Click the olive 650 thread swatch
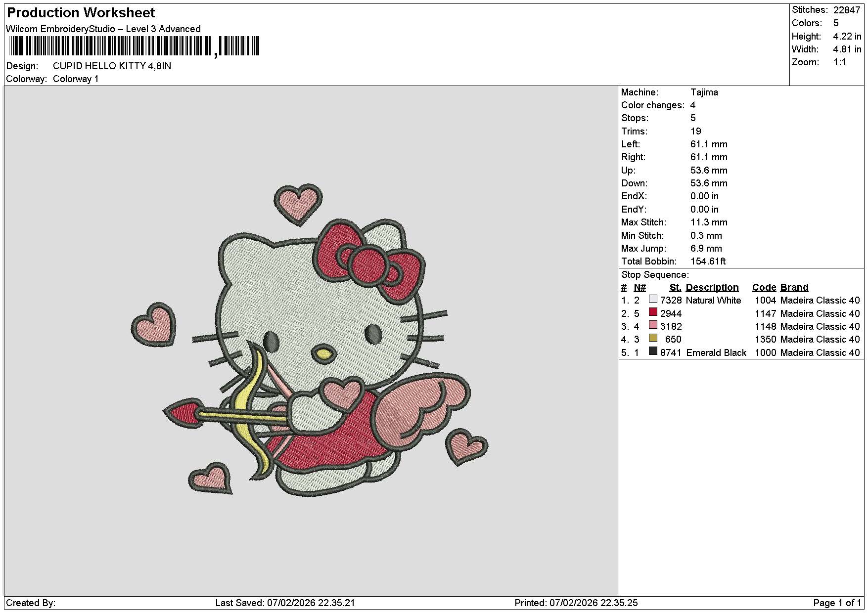This screenshot has height=613, width=868. click(653, 338)
